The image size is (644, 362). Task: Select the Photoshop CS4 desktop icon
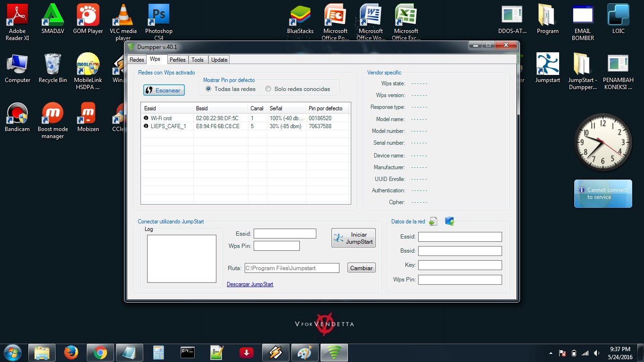pos(159,22)
